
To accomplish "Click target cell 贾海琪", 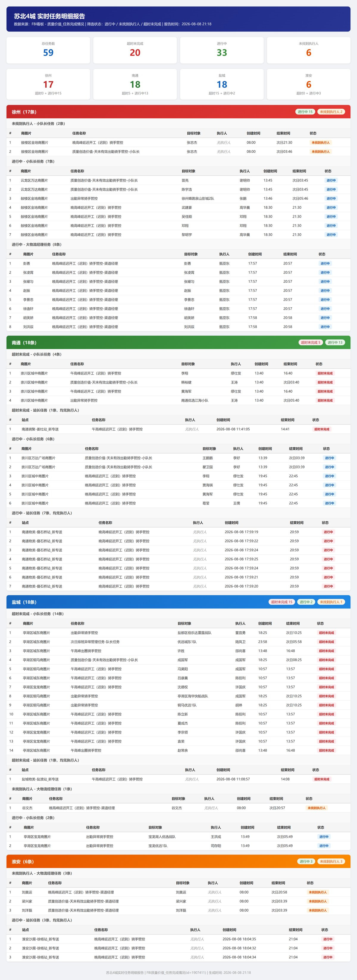I will (x=208, y=485).
